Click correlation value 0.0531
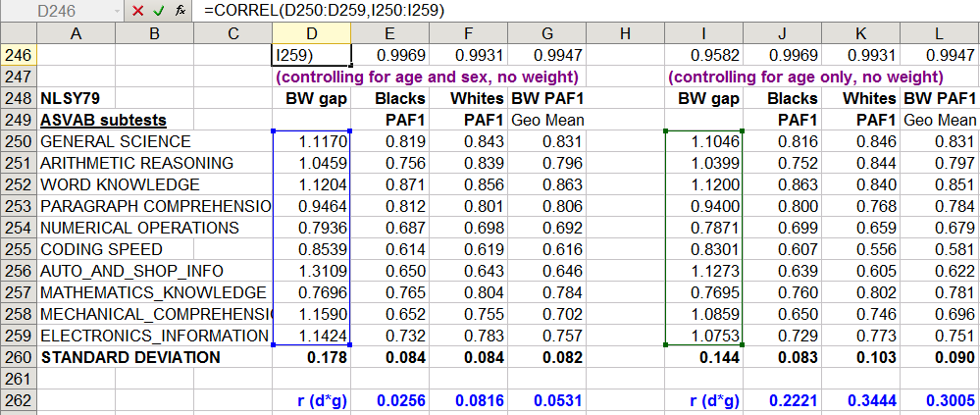This screenshot has height=415, width=980. click(546, 400)
